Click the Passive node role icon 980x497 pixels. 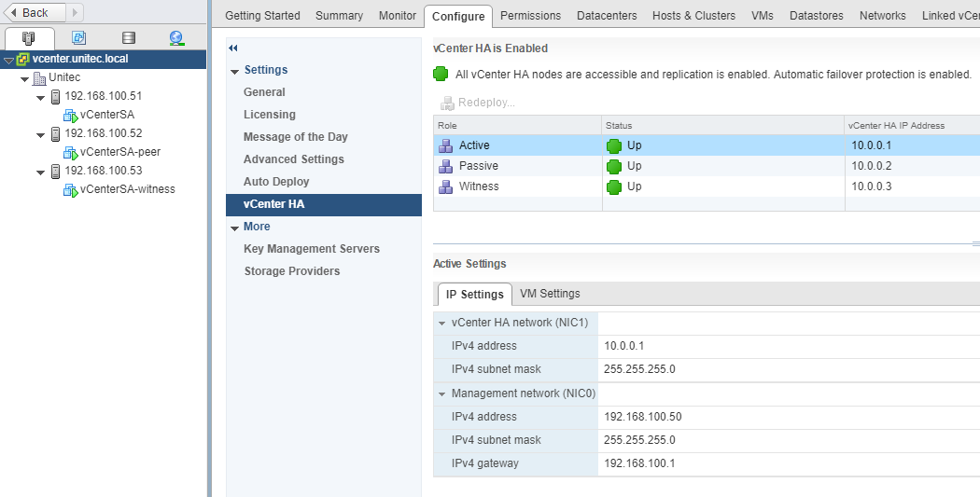point(445,166)
